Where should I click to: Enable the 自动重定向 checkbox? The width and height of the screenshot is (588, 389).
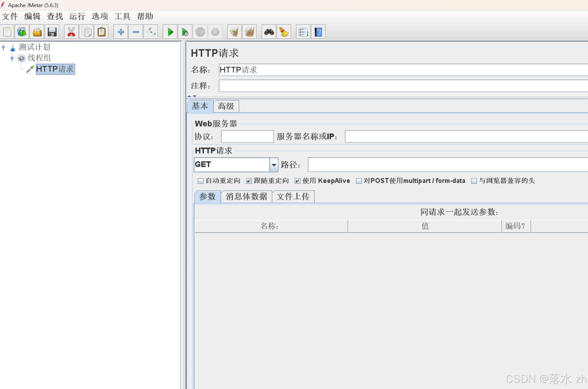[201, 181]
